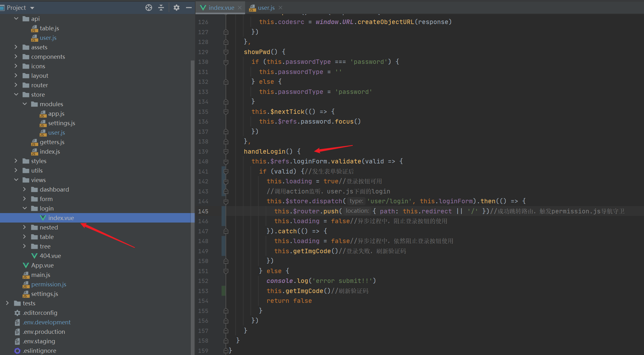Click line number 145 in gutter
644x355 pixels.
(203, 211)
